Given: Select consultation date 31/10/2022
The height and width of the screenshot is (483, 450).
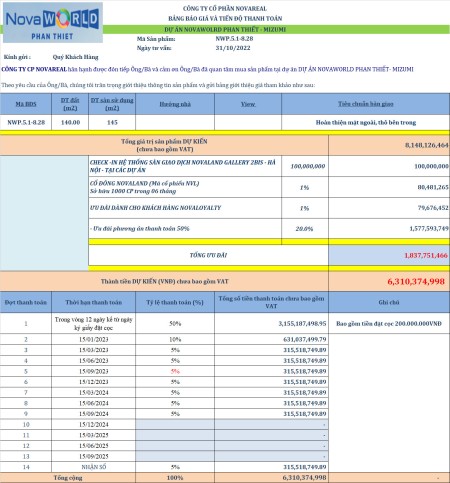Looking at the screenshot, I should [x=233, y=48].
